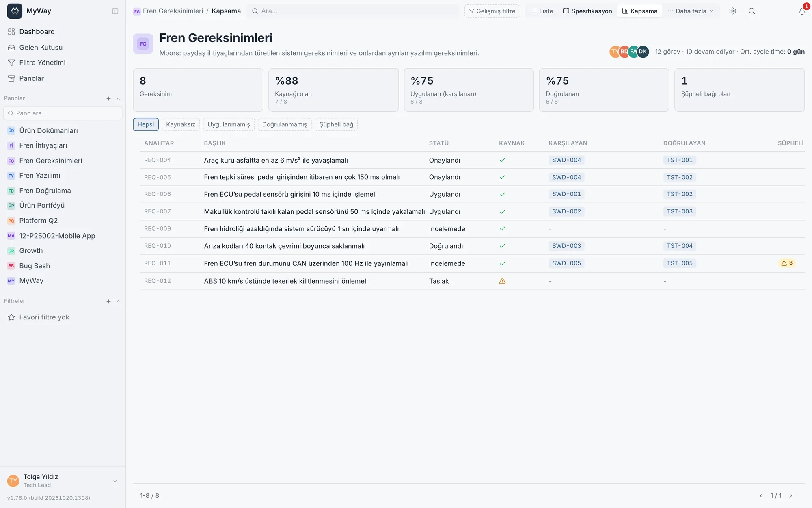Add a new filter with plus icon
The image size is (812, 508).
(108, 301)
